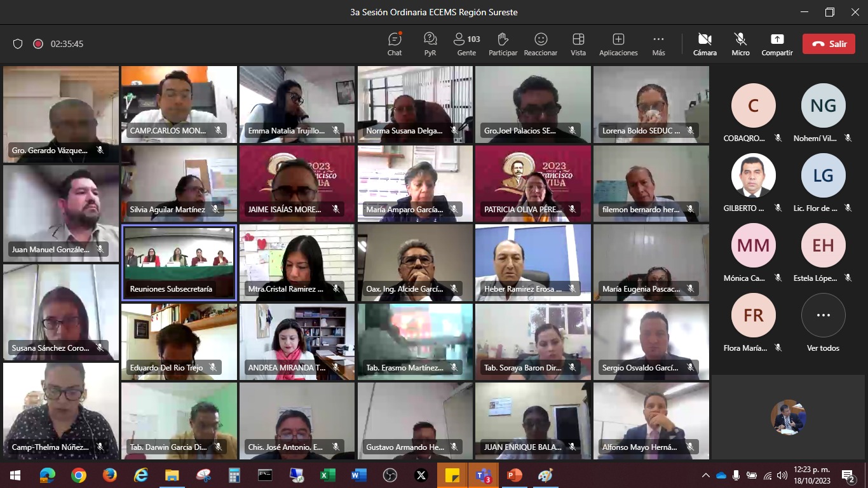Show the Gente participants list

point(466,44)
